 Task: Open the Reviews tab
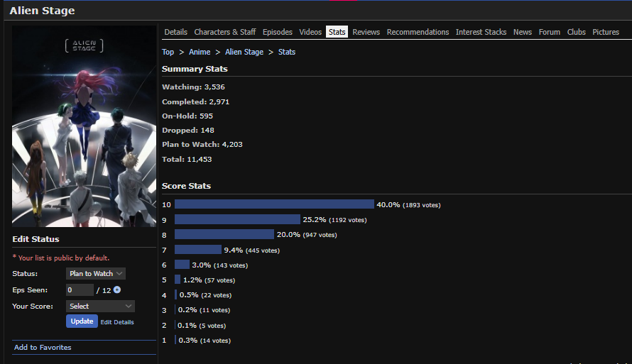[366, 32]
